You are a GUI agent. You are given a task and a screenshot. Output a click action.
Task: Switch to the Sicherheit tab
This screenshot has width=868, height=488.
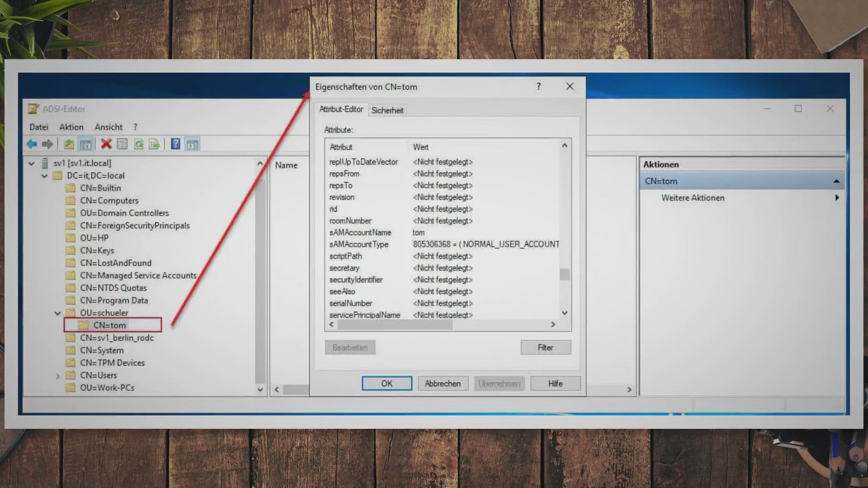point(387,110)
